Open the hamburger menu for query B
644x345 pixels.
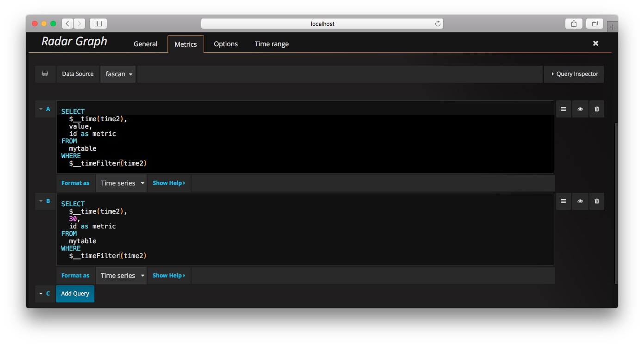(x=563, y=201)
